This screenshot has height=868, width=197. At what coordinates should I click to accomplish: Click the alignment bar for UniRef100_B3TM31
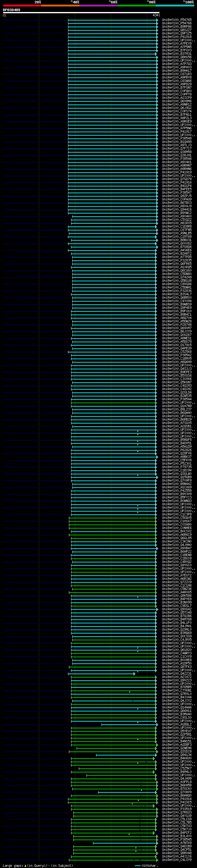pyautogui.click(x=112, y=54)
